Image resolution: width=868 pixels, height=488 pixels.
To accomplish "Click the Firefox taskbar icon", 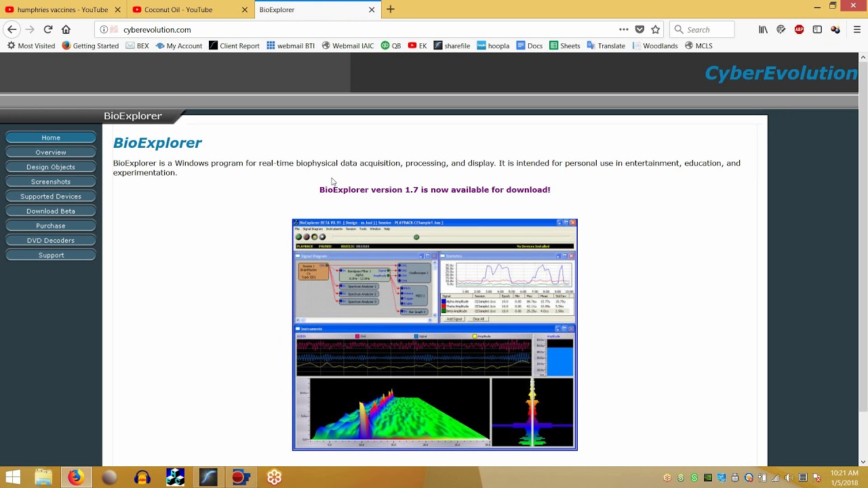I will pyautogui.click(x=76, y=478).
